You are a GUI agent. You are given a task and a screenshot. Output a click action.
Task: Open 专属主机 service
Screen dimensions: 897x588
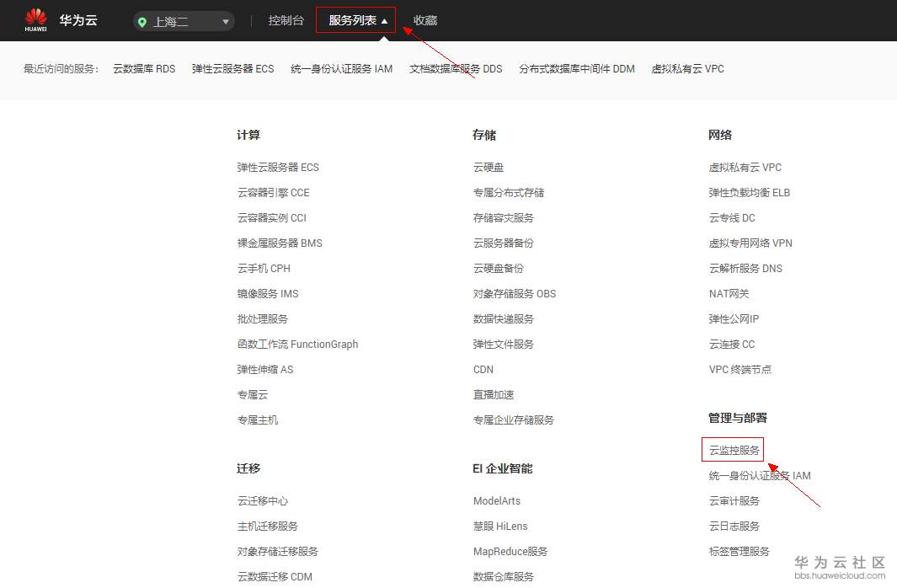258,420
